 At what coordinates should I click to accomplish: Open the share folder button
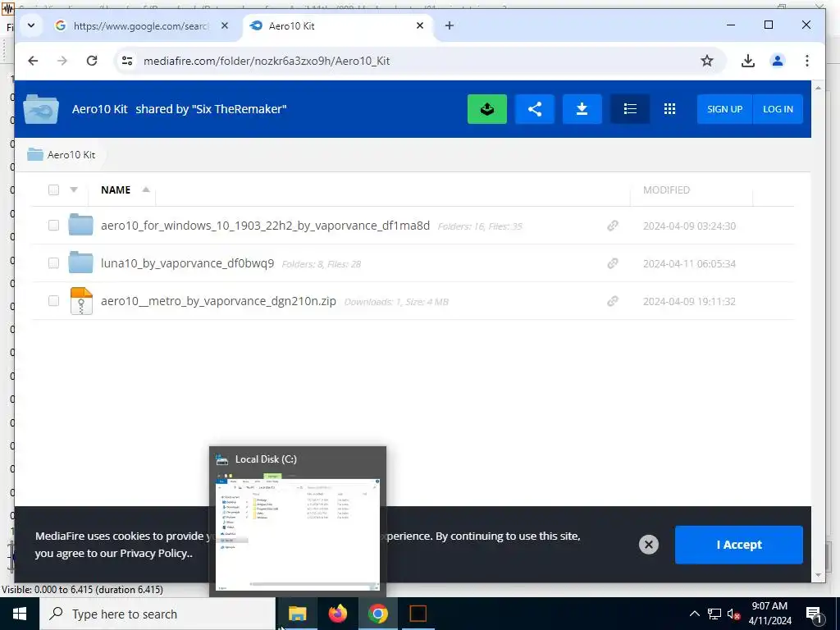point(535,109)
